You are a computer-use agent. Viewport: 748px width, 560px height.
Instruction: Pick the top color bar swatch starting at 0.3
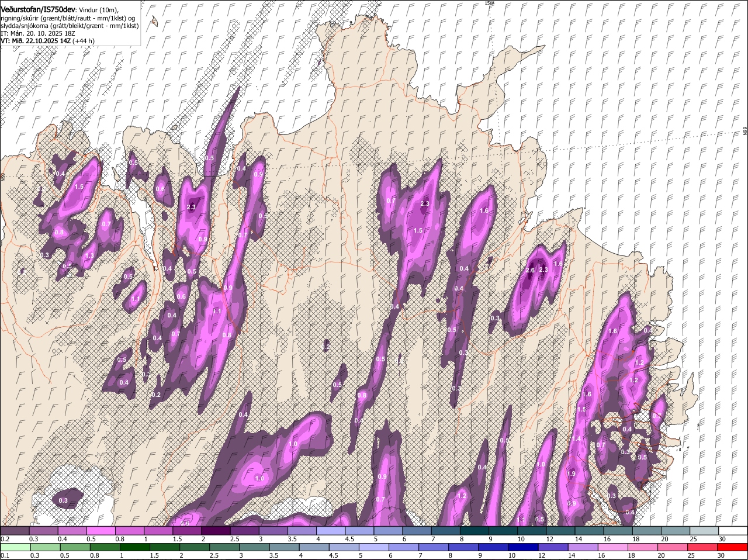pos(43,531)
